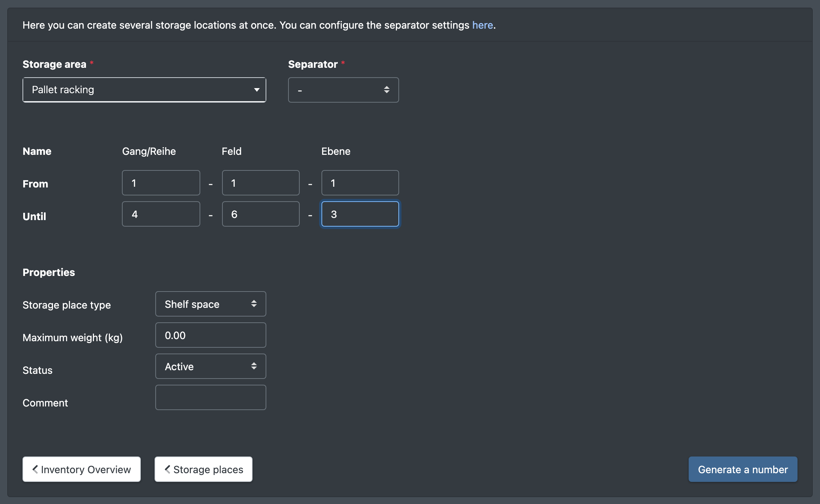This screenshot has width=820, height=504.
Task: Click the Until Feld field with 6
Action: pyautogui.click(x=261, y=214)
